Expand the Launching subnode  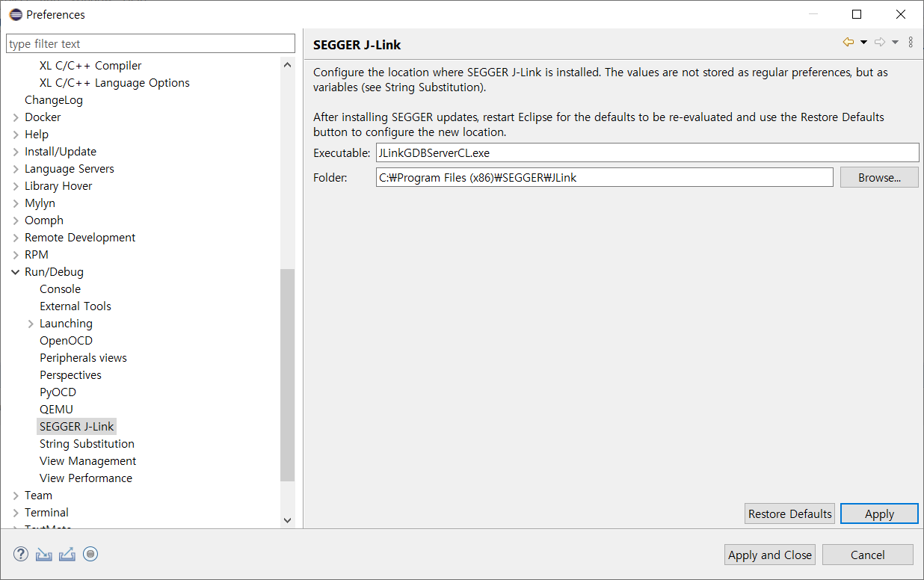click(x=31, y=324)
